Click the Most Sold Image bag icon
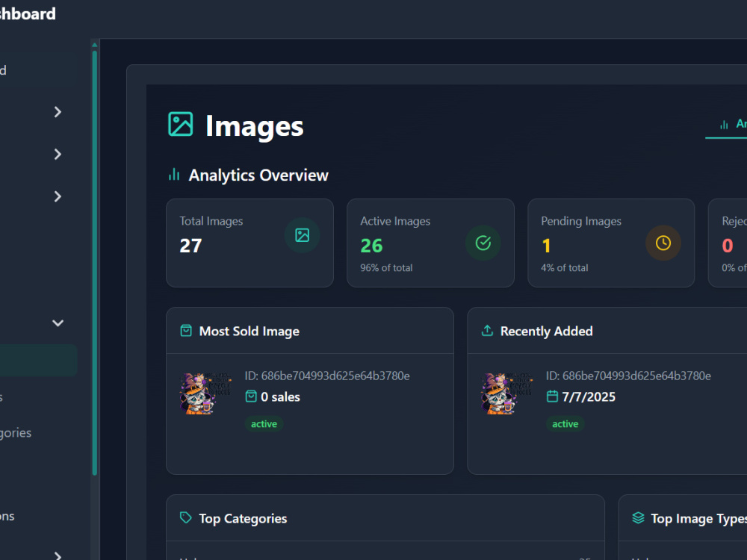The image size is (747, 560). pyautogui.click(x=186, y=331)
